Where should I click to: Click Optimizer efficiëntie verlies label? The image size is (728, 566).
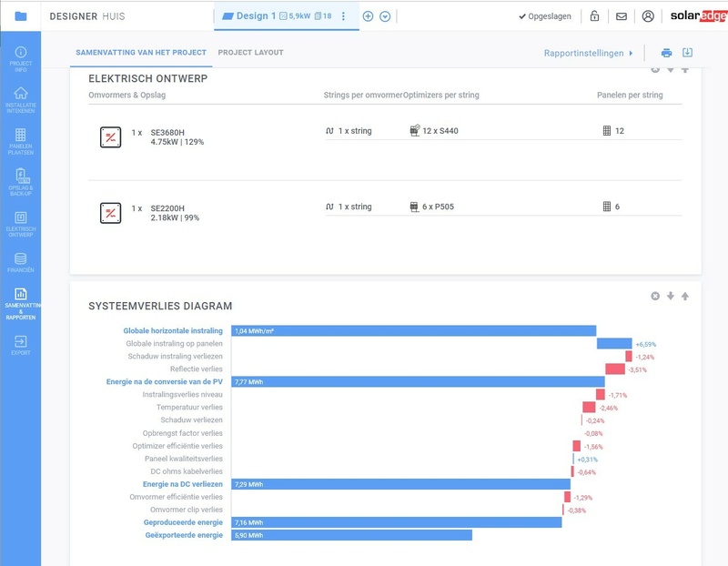click(x=177, y=446)
